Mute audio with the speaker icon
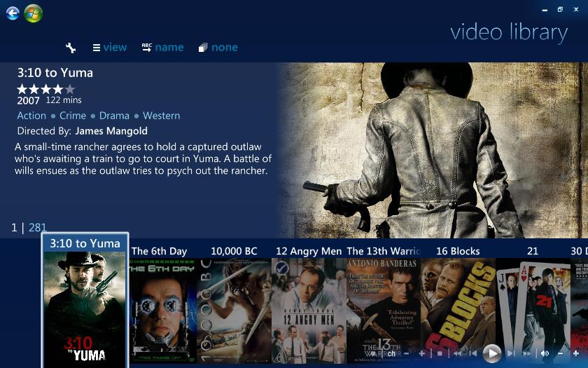 pyautogui.click(x=545, y=353)
